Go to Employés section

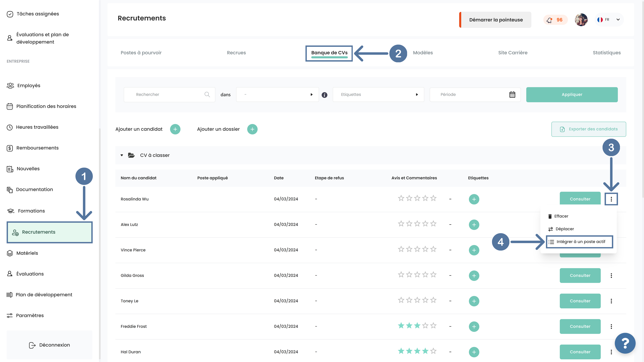click(24, 85)
